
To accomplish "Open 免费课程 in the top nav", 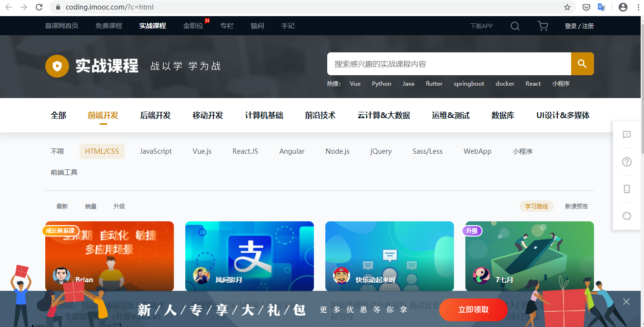I will tap(109, 26).
